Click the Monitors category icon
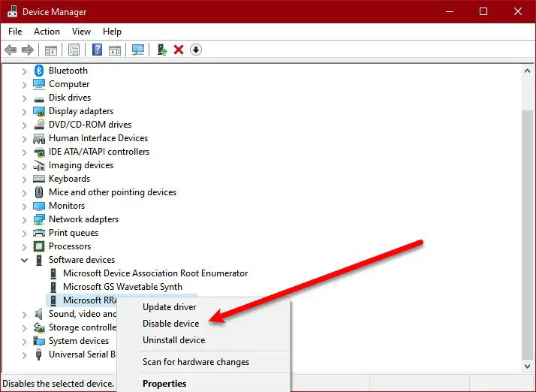 [x=39, y=207]
